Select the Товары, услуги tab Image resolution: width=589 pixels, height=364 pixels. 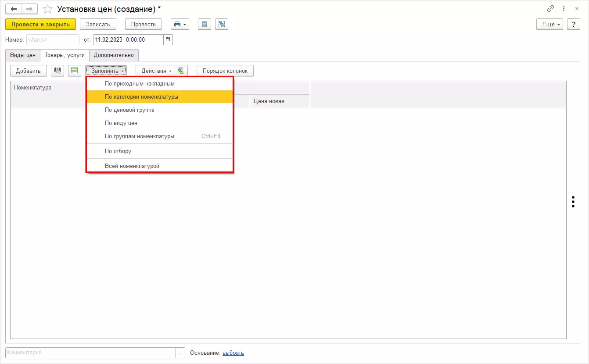point(65,55)
